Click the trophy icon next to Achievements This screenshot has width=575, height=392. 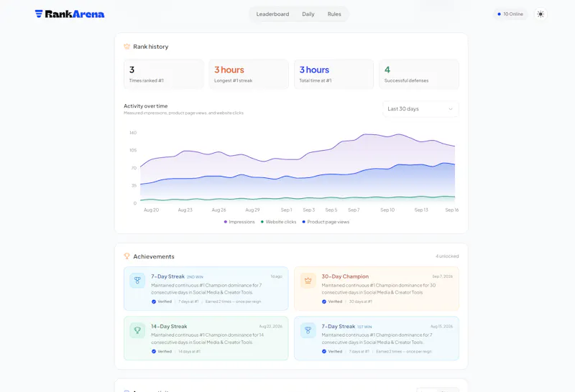[x=127, y=256]
